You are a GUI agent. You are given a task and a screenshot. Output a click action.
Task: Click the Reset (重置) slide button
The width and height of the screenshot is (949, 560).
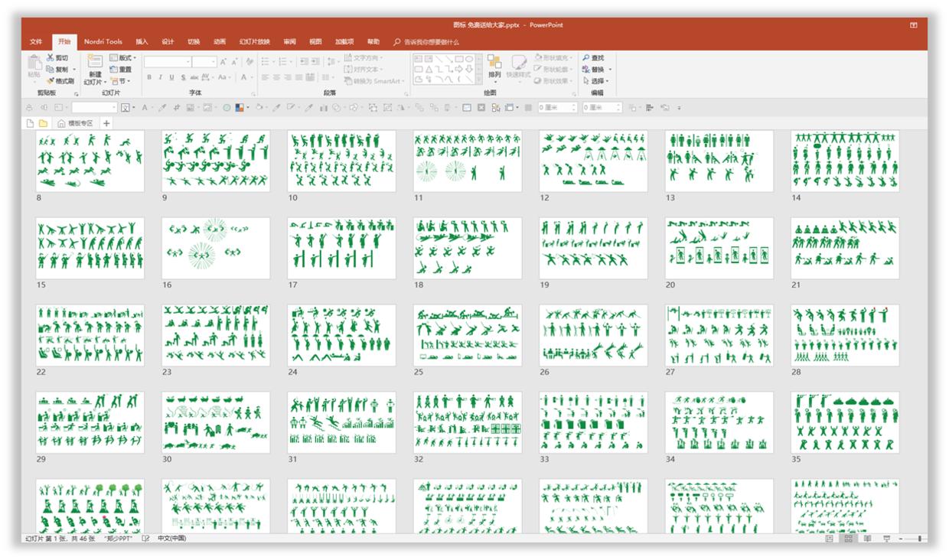point(122,69)
